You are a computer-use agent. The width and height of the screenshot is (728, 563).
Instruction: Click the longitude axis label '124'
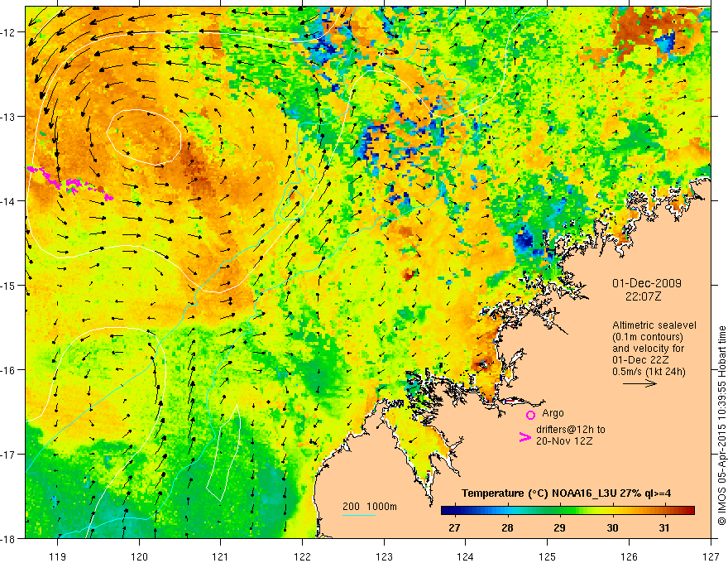pos(466,557)
